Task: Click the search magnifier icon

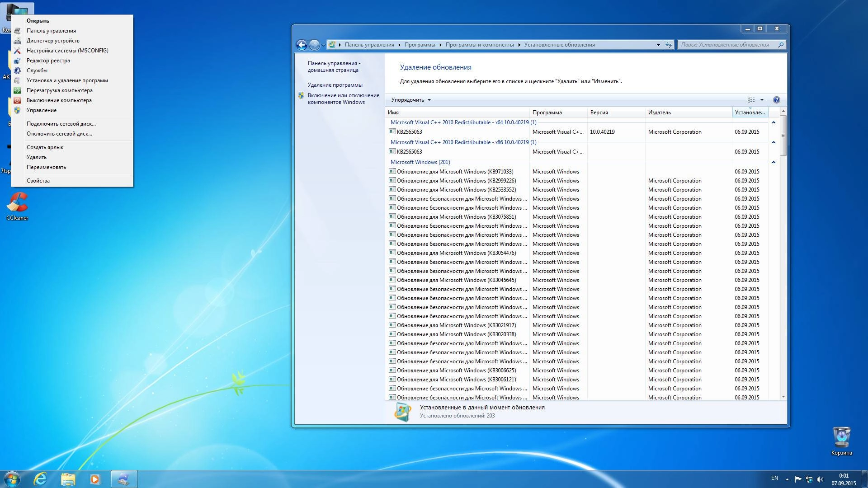Action: coord(780,45)
